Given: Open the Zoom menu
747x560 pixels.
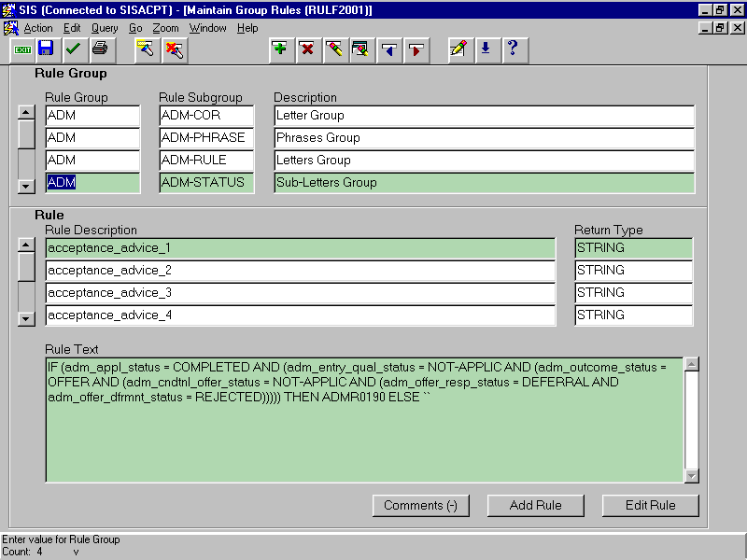Looking at the screenshot, I should [165, 28].
